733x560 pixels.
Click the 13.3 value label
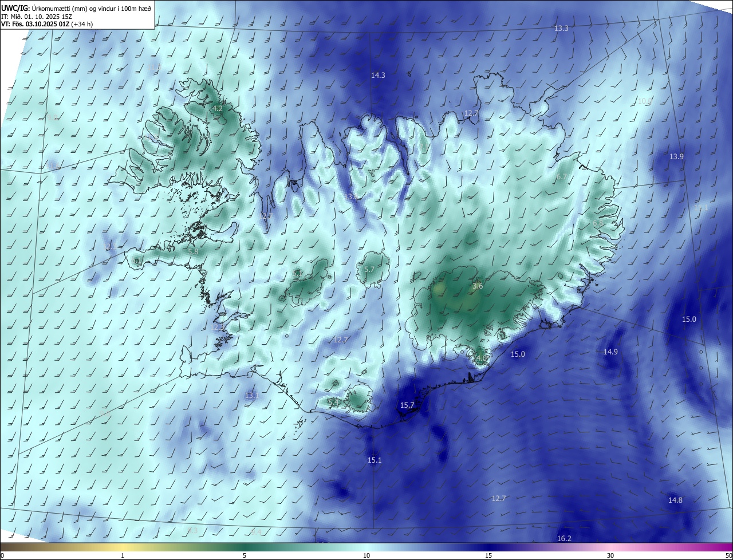point(561,29)
